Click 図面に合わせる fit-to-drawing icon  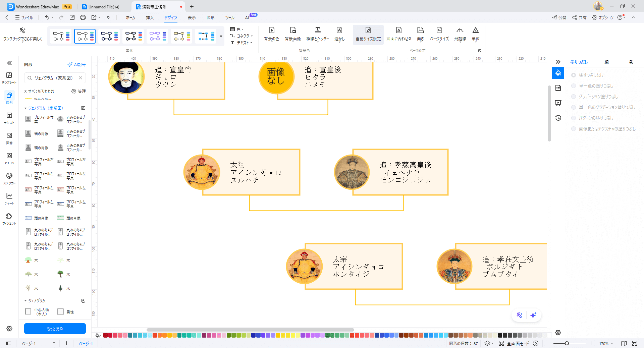(398, 34)
